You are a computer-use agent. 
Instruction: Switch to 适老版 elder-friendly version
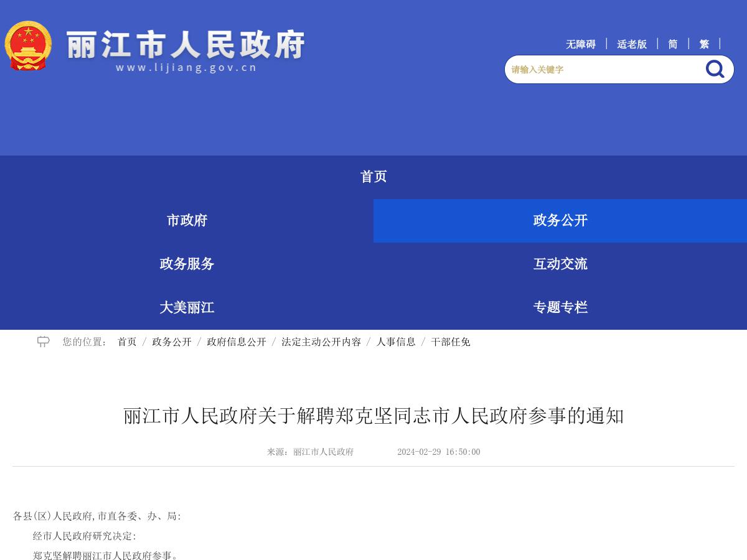[x=632, y=44]
